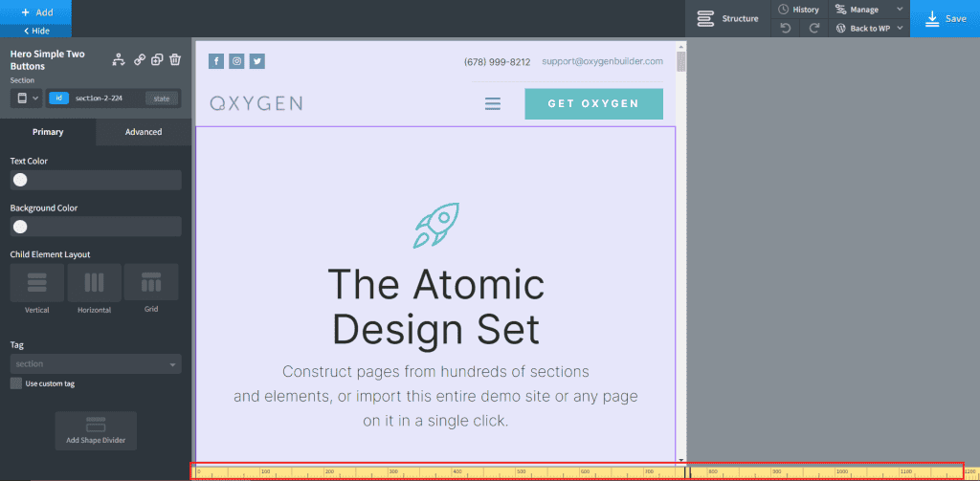Select the rocket icon in hero section
This screenshot has height=481, width=980.
[x=436, y=226]
